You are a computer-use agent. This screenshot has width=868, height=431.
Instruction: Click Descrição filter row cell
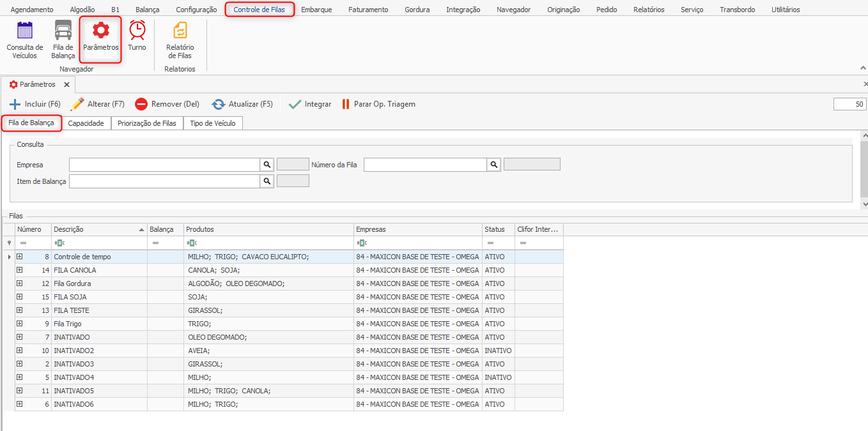99,243
